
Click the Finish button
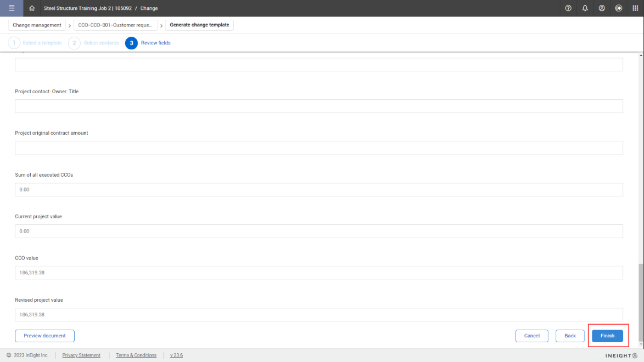coord(607,336)
